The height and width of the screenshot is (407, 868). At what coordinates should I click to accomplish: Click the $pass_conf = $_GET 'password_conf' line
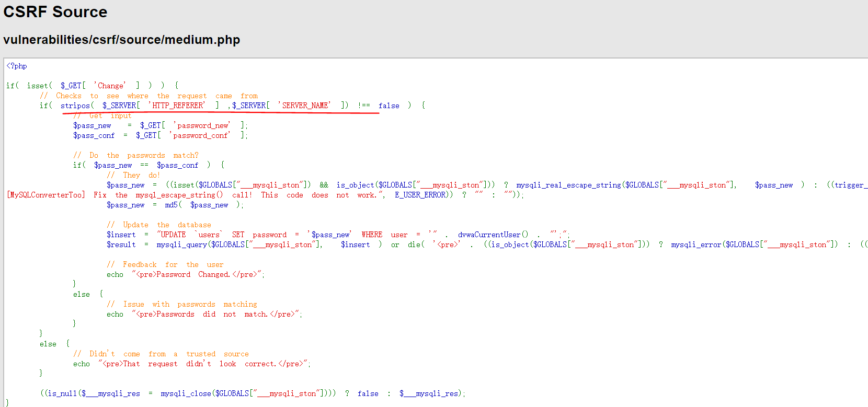point(161,135)
